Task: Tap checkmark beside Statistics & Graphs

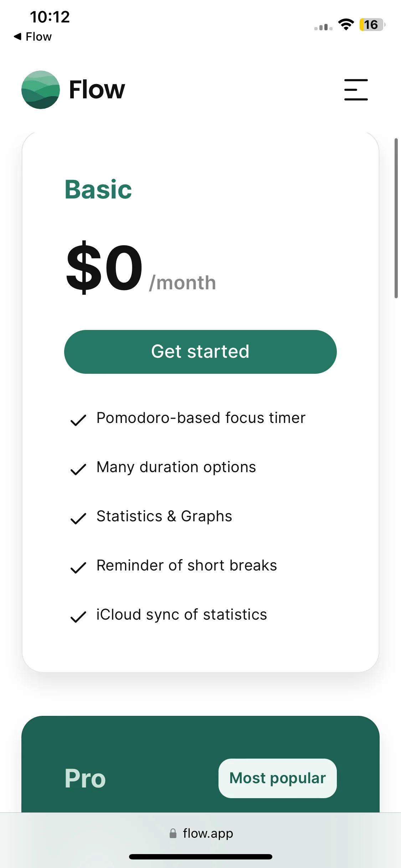Action: click(x=78, y=518)
